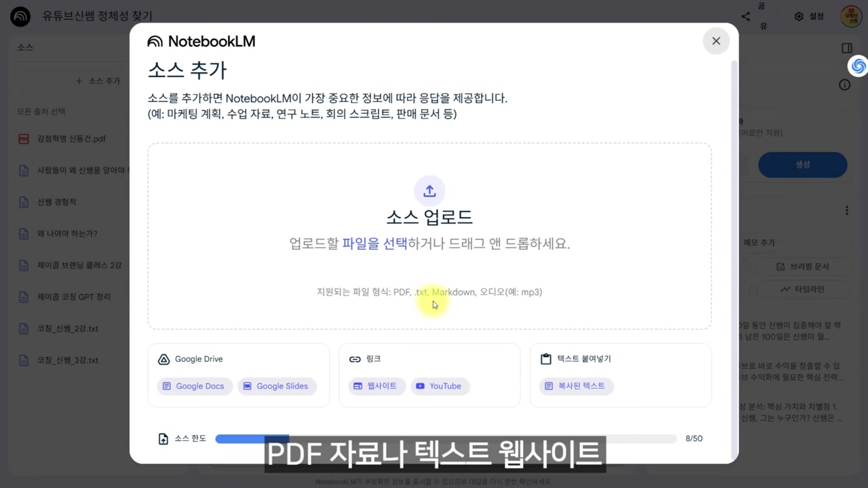This screenshot has height=488, width=868.
Task: Click the 메모 추가 button
Action: (x=759, y=243)
